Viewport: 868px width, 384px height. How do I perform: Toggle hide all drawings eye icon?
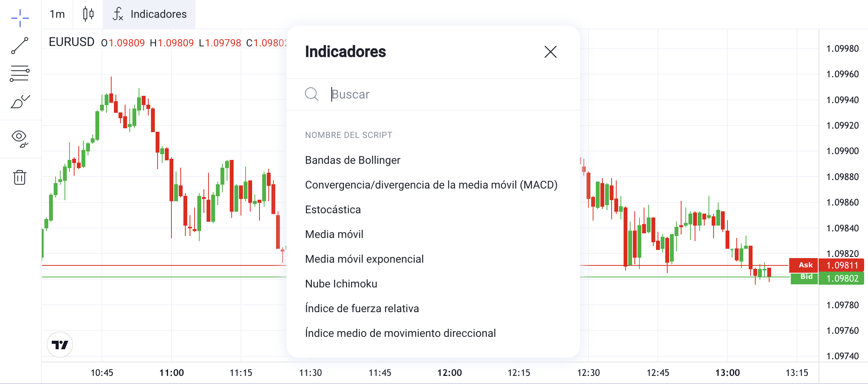coord(20,138)
